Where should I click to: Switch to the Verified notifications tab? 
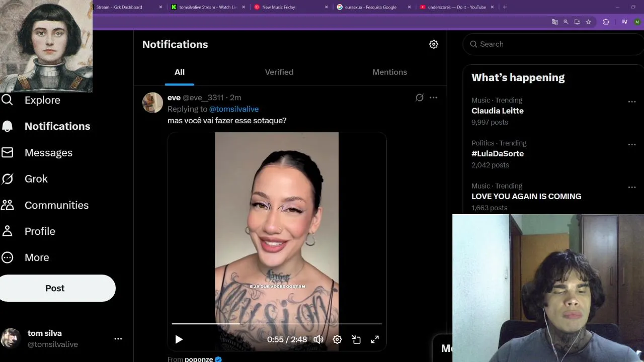[279, 72]
